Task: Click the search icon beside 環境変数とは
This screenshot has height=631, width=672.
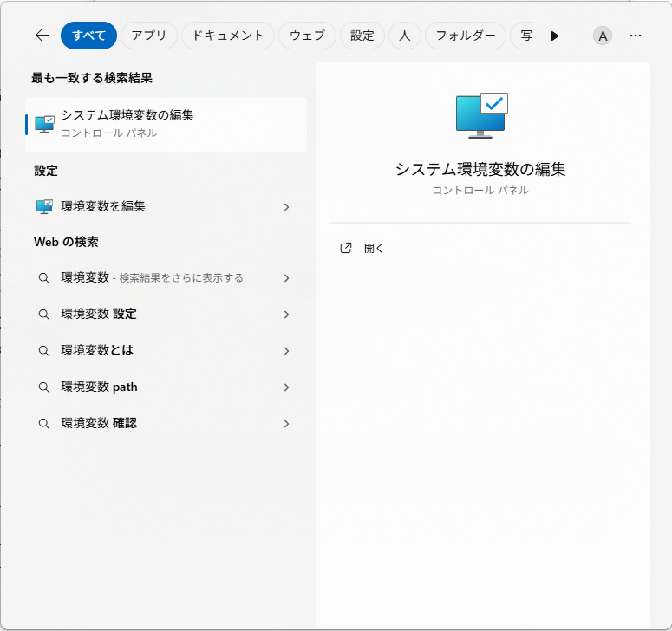Action: 44,351
